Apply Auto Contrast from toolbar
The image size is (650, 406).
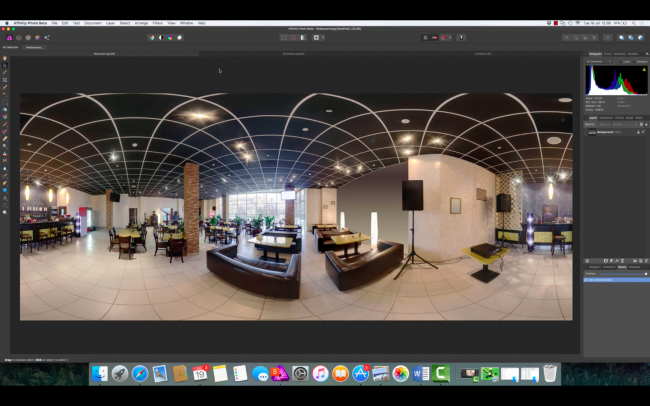pos(161,38)
